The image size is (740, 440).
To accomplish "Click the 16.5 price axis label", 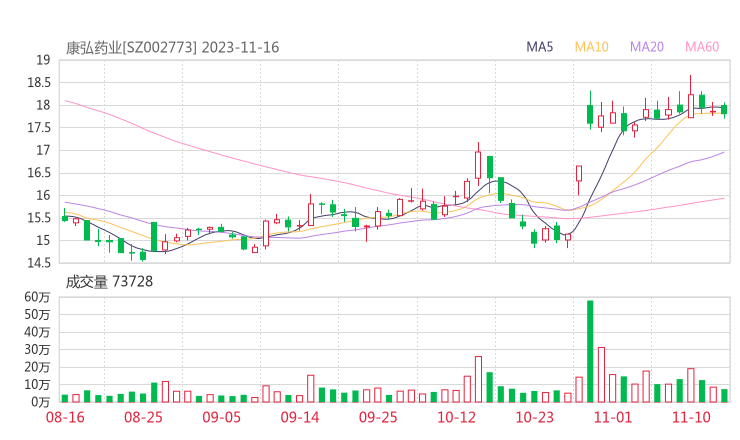I will click(39, 173).
